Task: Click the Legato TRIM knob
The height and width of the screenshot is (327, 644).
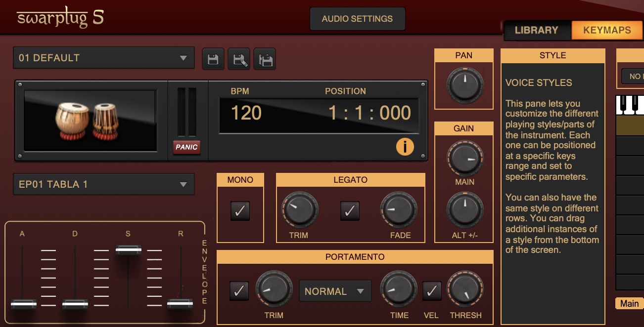Action: tap(299, 210)
